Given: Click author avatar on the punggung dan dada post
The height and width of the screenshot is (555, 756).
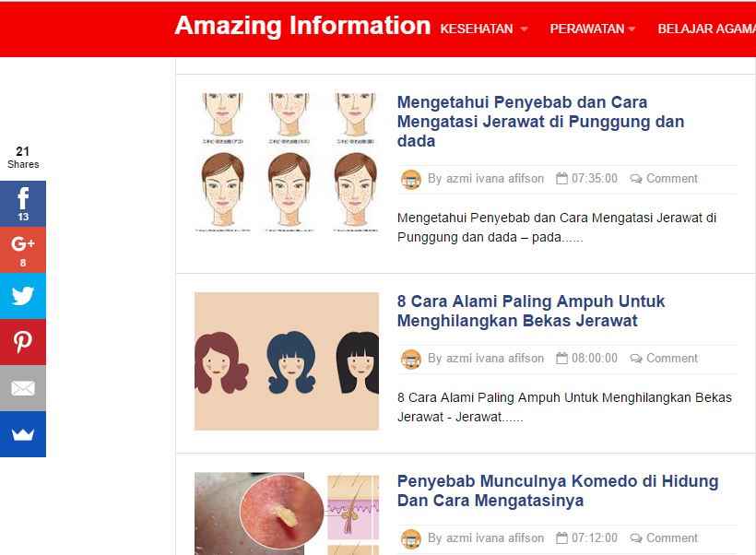Looking at the screenshot, I should click(411, 180).
